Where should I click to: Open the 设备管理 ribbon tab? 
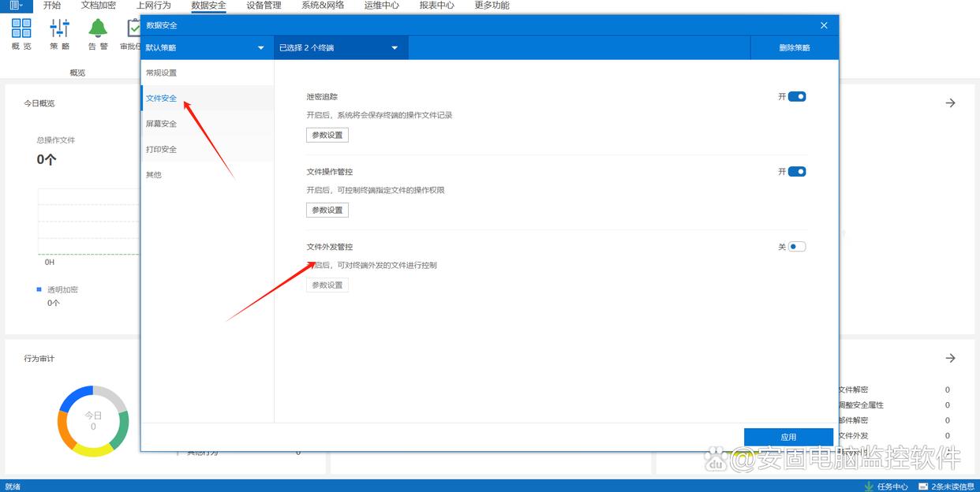click(264, 6)
